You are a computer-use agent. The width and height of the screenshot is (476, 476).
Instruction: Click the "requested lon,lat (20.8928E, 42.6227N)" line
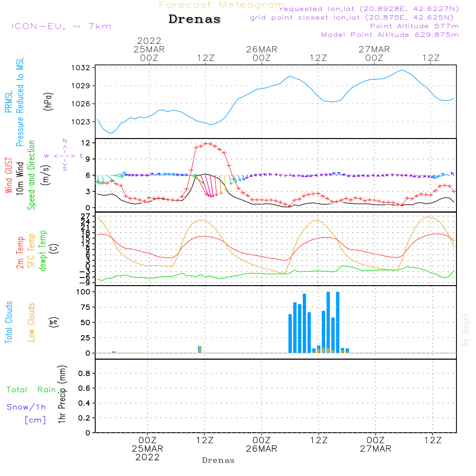pyautogui.click(x=369, y=9)
